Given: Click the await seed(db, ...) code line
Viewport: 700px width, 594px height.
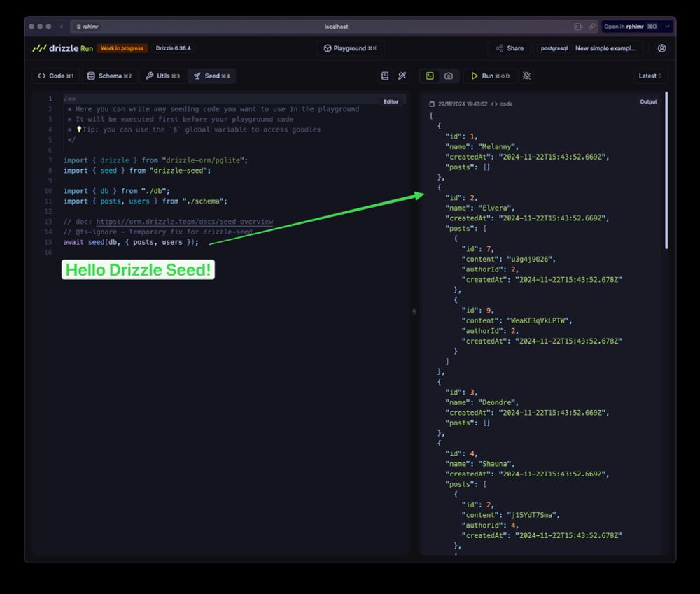Looking at the screenshot, I should click(131, 242).
